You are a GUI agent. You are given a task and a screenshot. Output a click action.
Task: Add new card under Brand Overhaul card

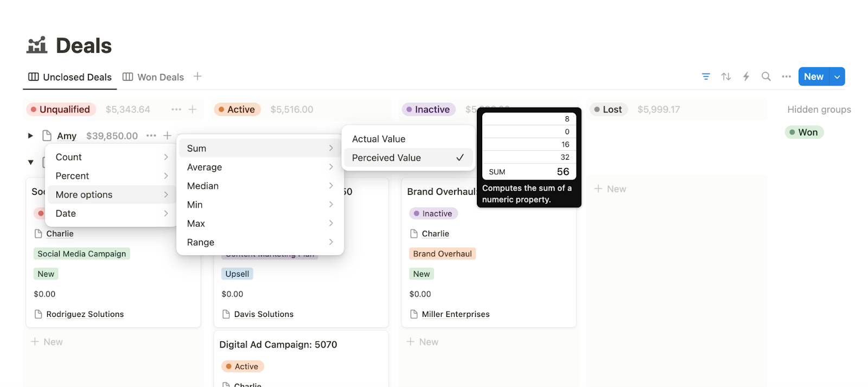tap(422, 342)
